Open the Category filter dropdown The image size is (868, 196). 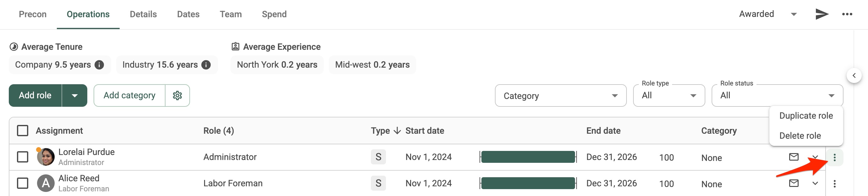[560, 96]
